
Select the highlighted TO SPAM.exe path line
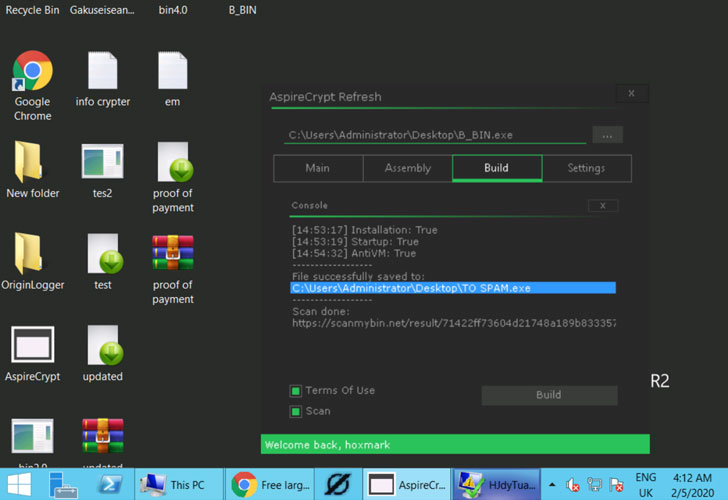coord(453,288)
